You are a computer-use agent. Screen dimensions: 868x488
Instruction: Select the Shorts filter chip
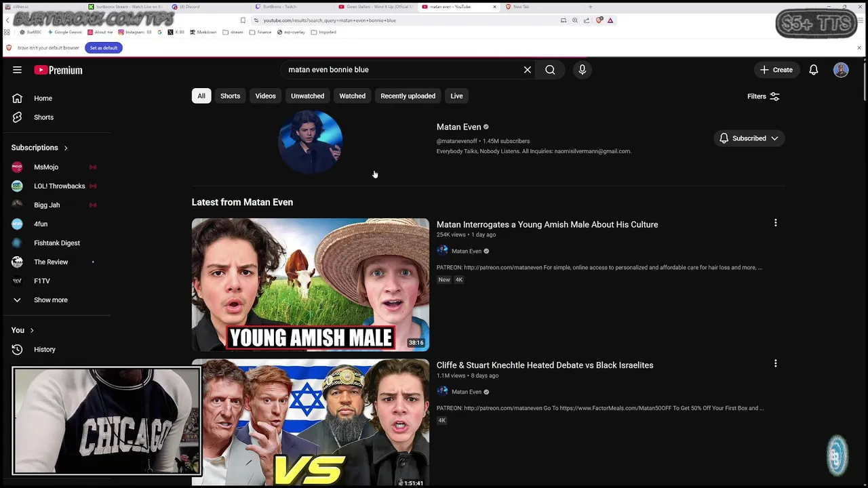coord(230,96)
